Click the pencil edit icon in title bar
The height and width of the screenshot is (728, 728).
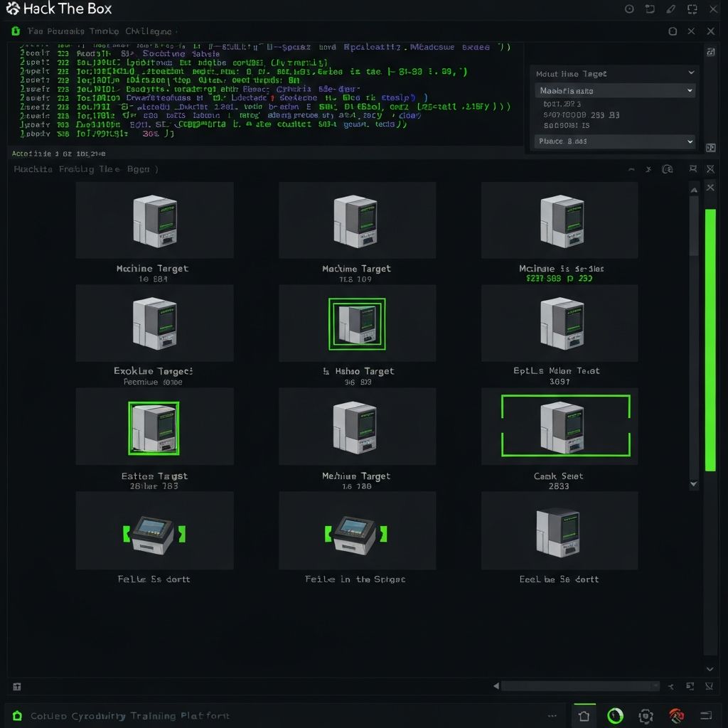tap(670, 9)
